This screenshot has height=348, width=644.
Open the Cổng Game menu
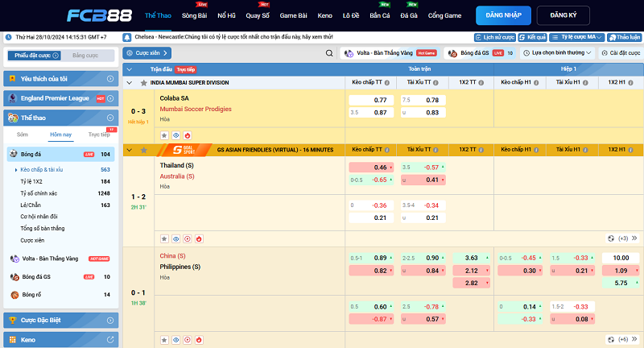click(x=444, y=15)
